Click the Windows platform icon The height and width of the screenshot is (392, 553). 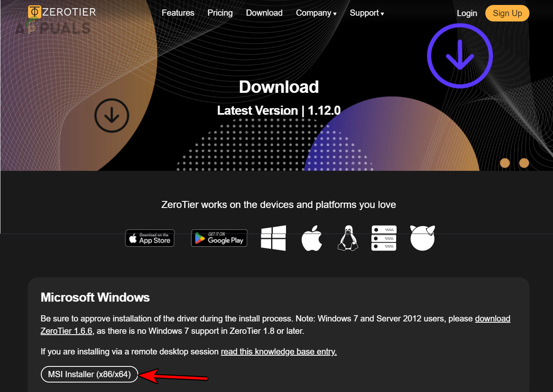tap(273, 238)
